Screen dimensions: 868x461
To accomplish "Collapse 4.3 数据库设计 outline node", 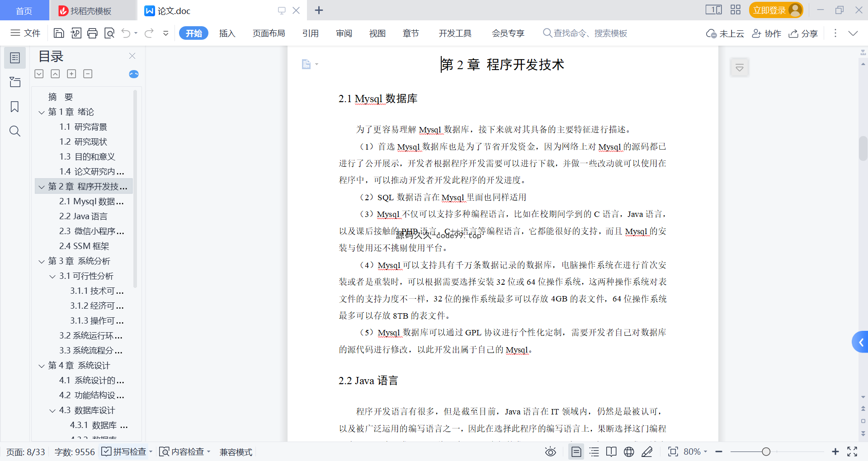I will coord(52,410).
